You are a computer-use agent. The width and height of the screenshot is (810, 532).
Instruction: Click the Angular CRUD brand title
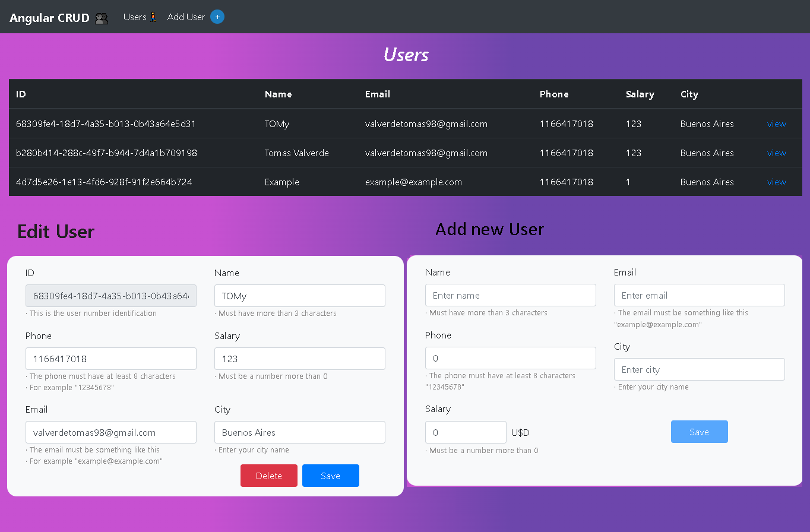pos(49,17)
